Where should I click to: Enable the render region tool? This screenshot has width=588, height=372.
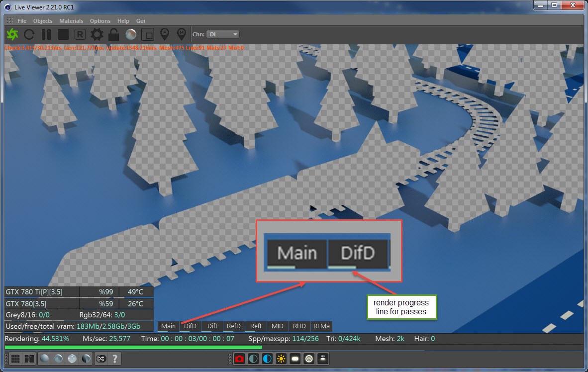(148, 34)
